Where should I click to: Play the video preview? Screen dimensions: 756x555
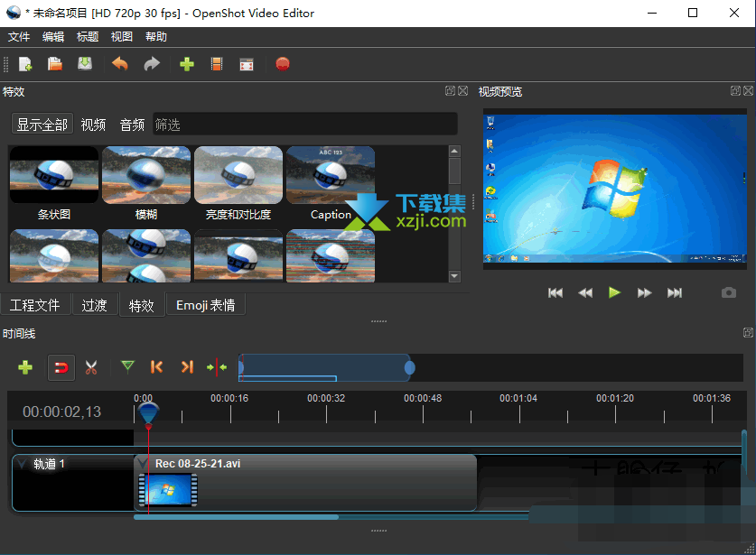614,292
